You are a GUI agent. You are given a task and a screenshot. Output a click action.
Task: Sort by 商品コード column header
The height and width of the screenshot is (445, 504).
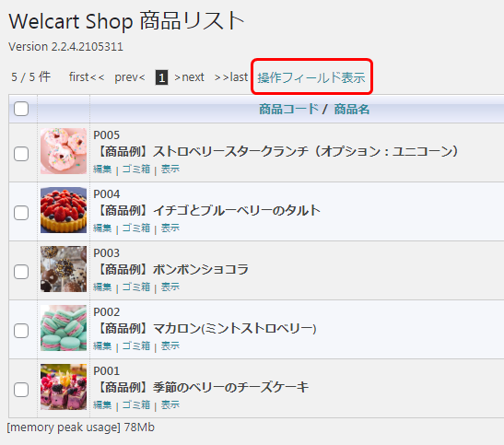point(288,110)
